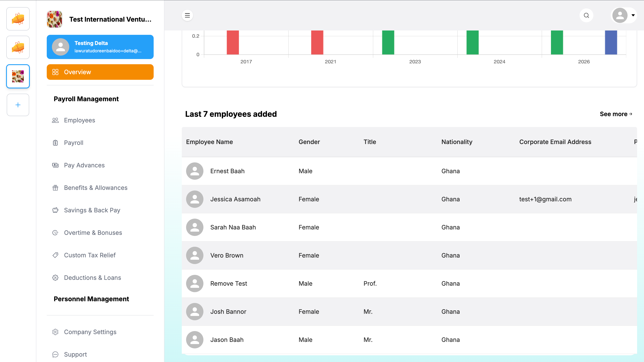Viewport: 644px width, 362px height.
Task: Open Overtime & Bonuses
Action: coord(93,233)
